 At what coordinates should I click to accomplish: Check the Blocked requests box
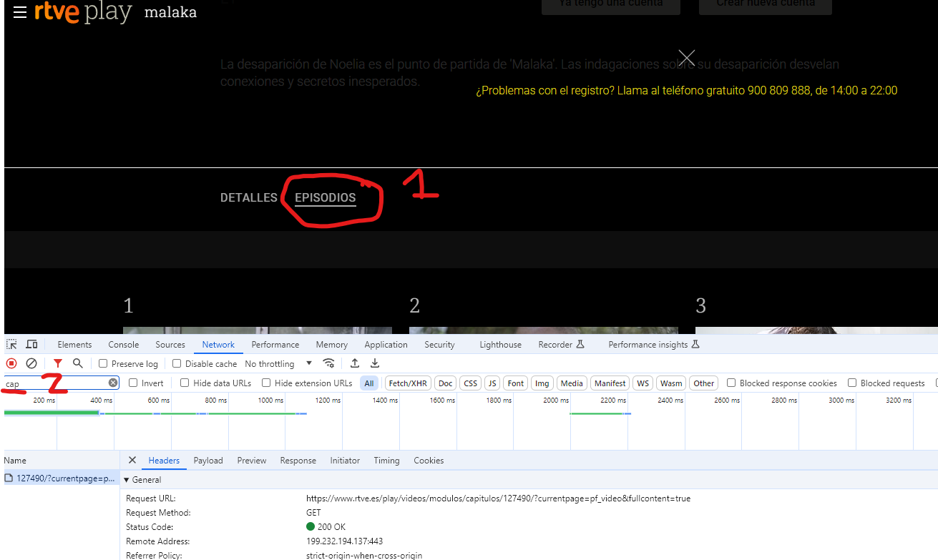tap(852, 383)
